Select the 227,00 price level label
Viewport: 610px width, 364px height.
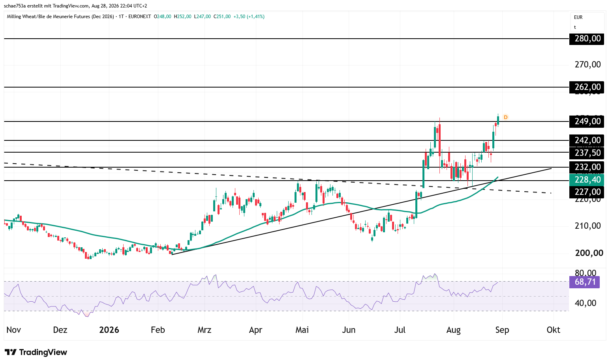(x=587, y=192)
